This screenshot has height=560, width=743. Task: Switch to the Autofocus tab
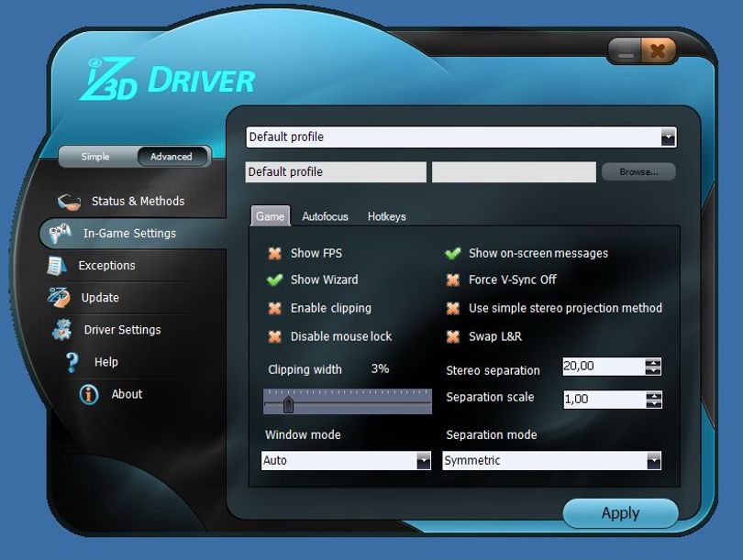pos(325,217)
